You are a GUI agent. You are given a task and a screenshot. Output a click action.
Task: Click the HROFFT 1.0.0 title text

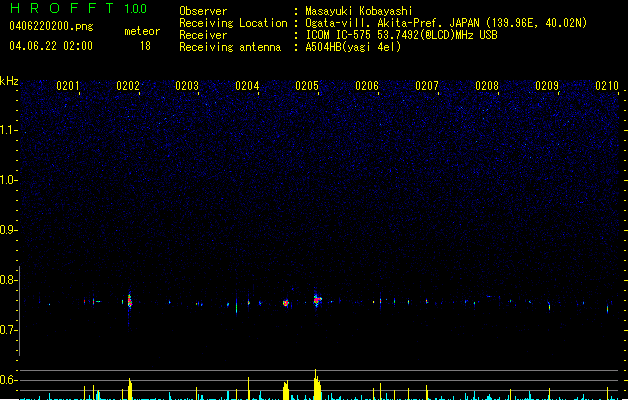(x=79, y=8)
